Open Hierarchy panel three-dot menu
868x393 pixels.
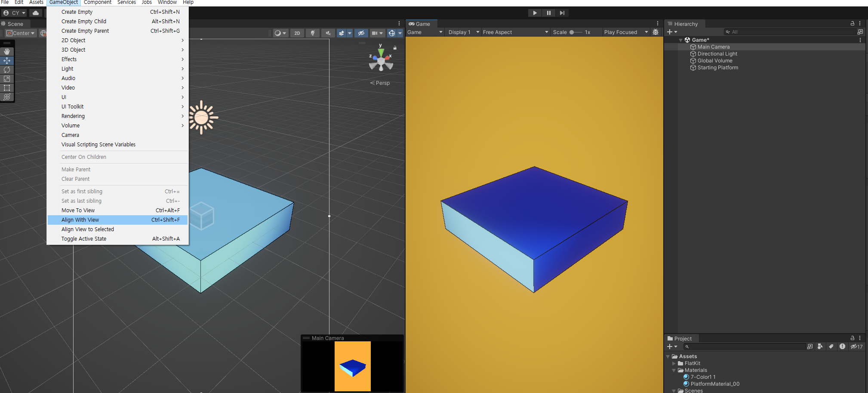tap(860, 24)
